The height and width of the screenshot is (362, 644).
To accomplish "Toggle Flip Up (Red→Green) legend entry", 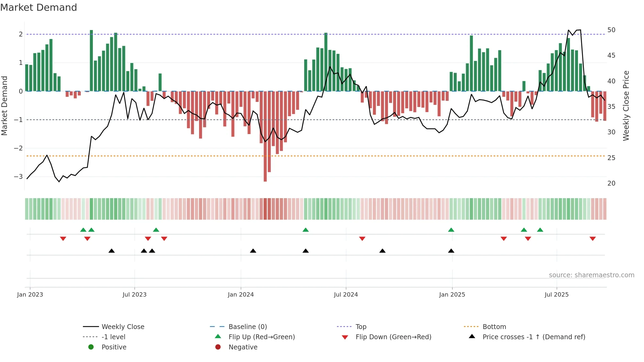I will click(255, 337).
